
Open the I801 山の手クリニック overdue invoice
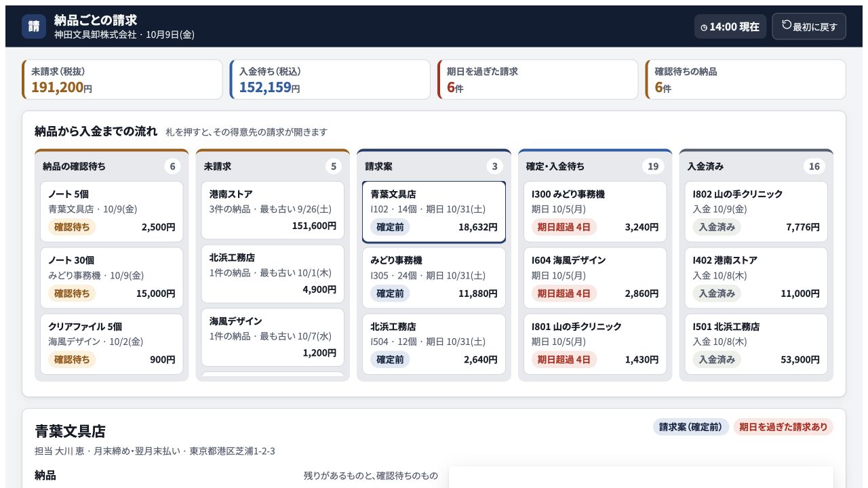(x=595, y=344)
